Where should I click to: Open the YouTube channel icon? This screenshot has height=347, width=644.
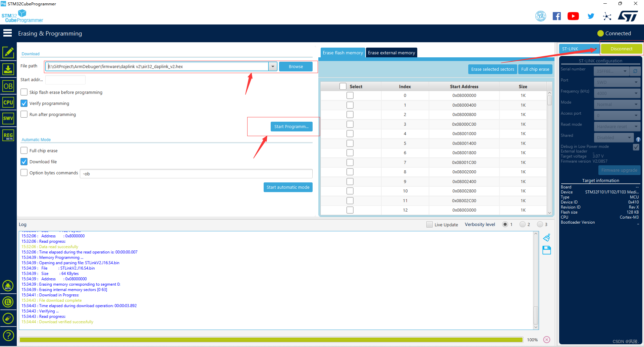(x=573, y=16)
